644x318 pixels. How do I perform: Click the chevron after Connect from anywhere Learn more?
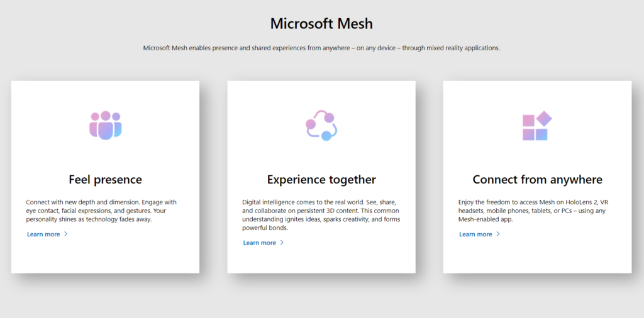[x=498, y=234]
